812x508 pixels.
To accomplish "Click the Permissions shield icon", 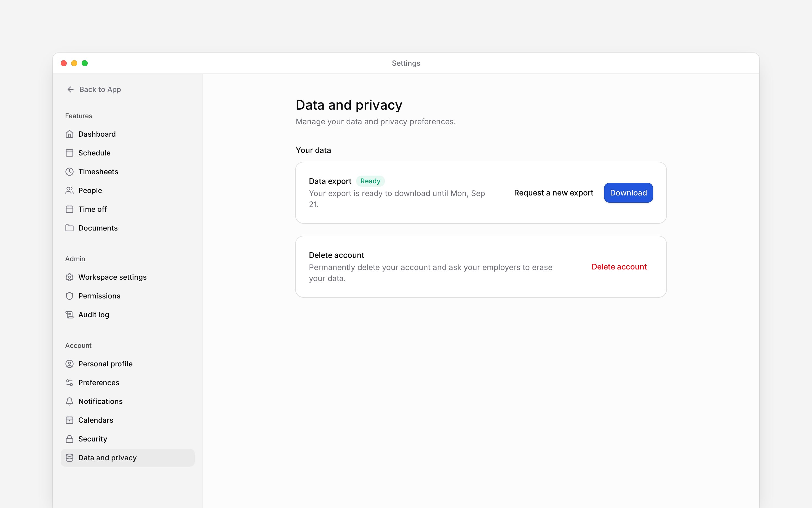I will click(70, 296).
